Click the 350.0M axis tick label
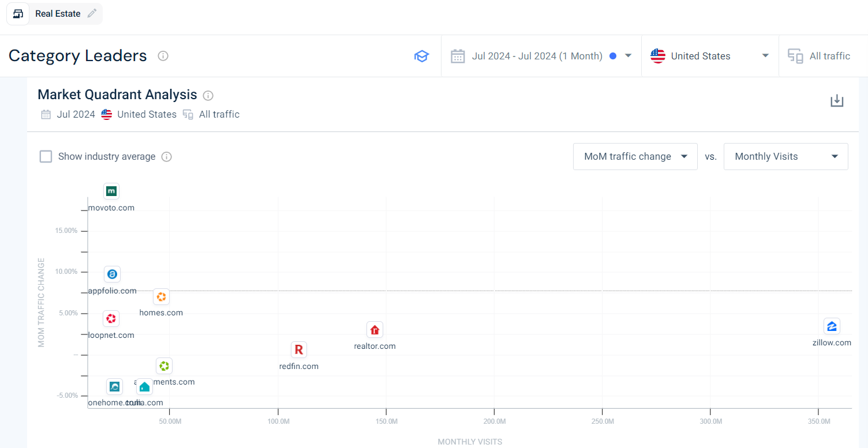Viewport: 868px width, 448px height. point(819,422)
